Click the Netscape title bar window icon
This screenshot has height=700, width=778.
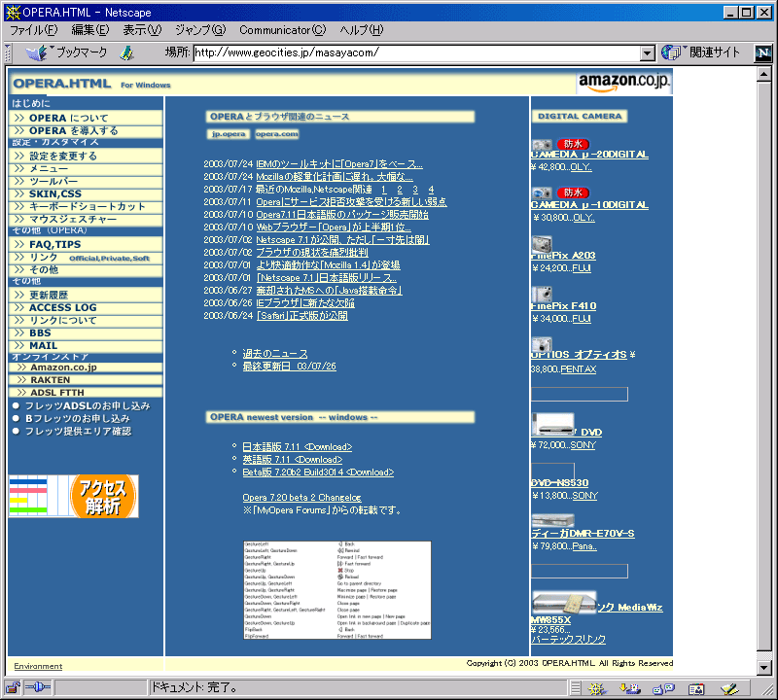(x=13, y=12)
